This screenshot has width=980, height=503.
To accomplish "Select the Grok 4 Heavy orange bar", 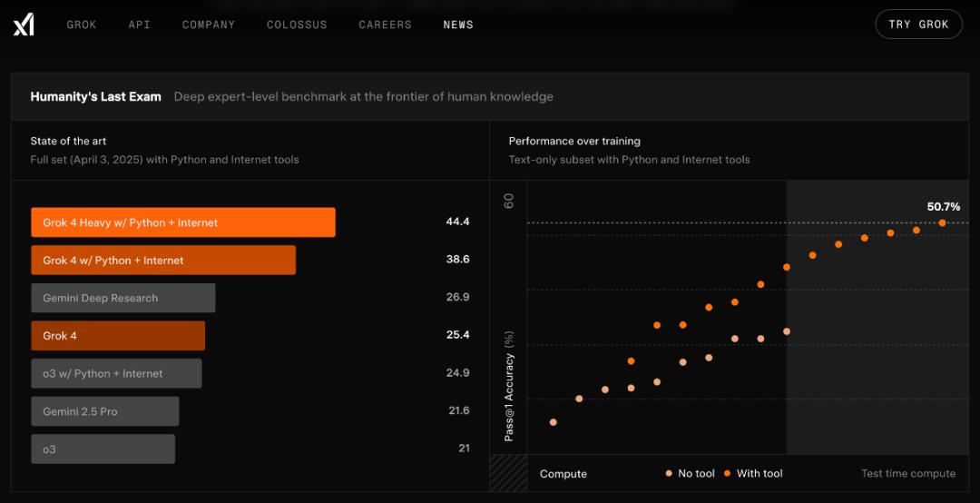I will coord(183,222).
